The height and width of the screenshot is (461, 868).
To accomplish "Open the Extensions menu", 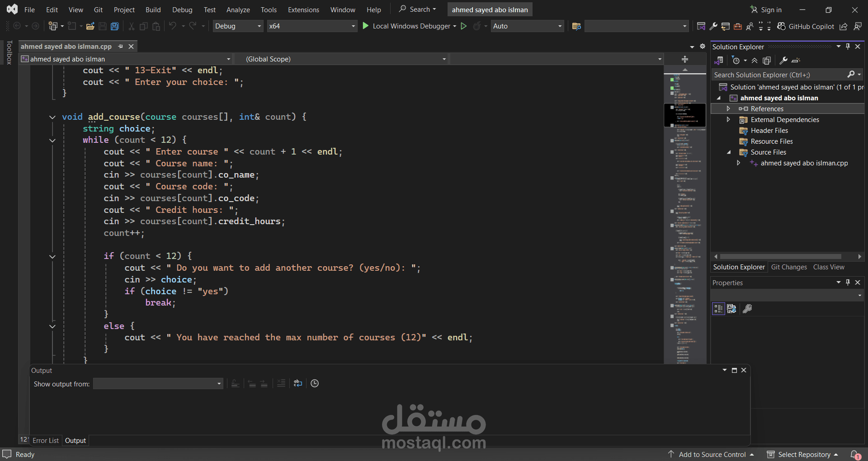I will coord(303,9).
